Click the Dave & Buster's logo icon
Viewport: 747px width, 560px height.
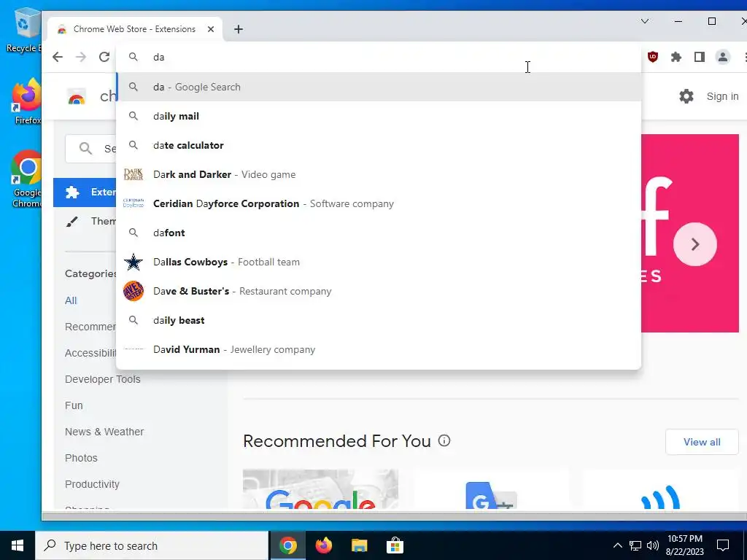[133, 291]
